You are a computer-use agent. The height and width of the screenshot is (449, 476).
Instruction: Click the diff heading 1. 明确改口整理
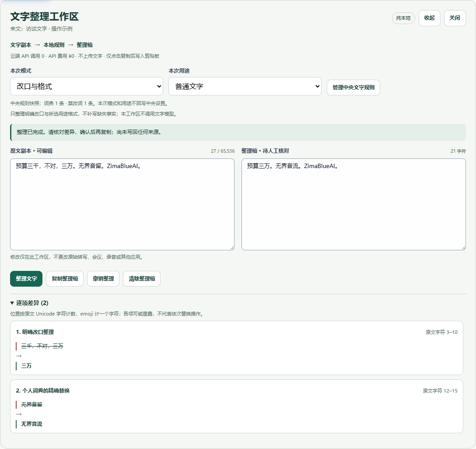click(35, 332)
